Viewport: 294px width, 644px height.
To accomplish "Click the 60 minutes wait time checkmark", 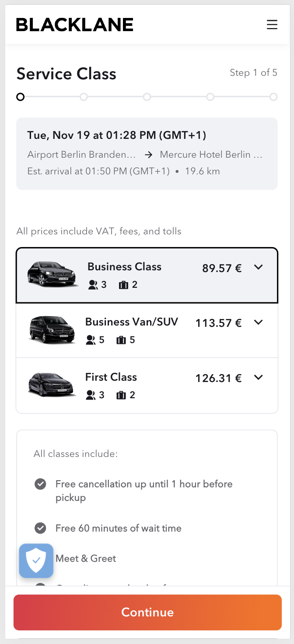I will coord(41,528).
